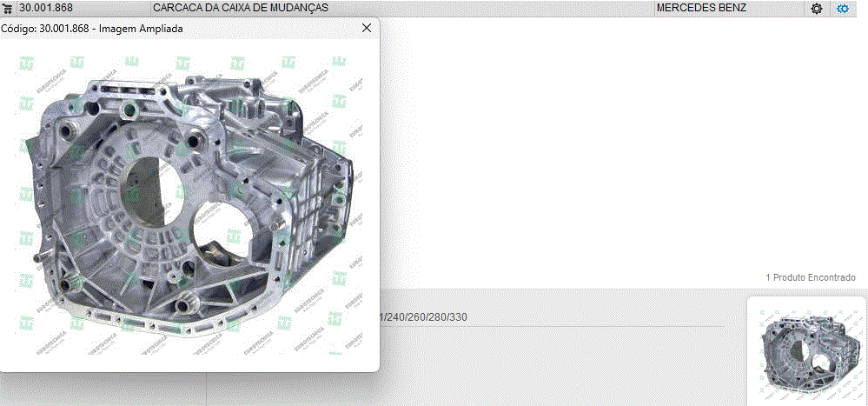868x406 pixels.
Task: Click the top-left watermark in the enlarged image
Action: pos(27,63)
